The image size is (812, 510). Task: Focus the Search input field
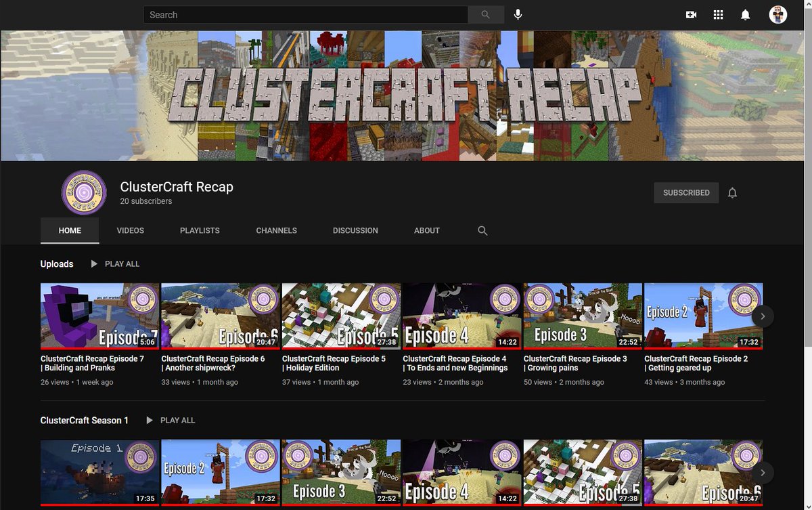click(306, 15)
